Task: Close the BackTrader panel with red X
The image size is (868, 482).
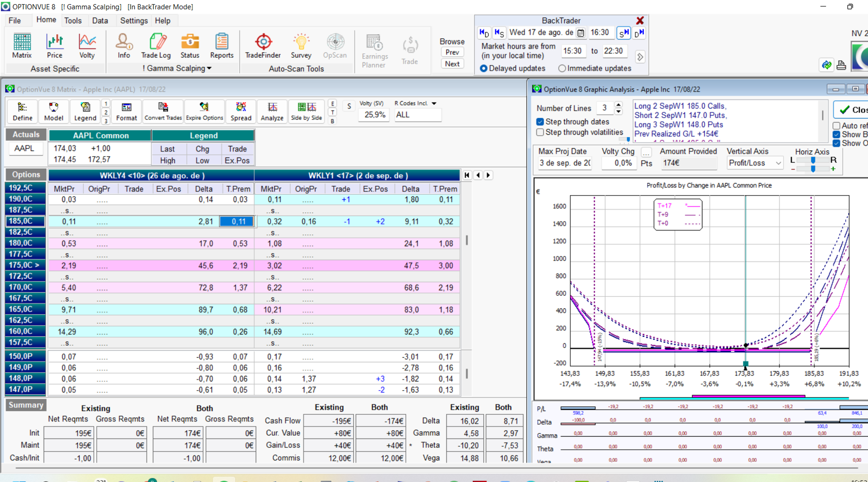Action: pos(640,20)
